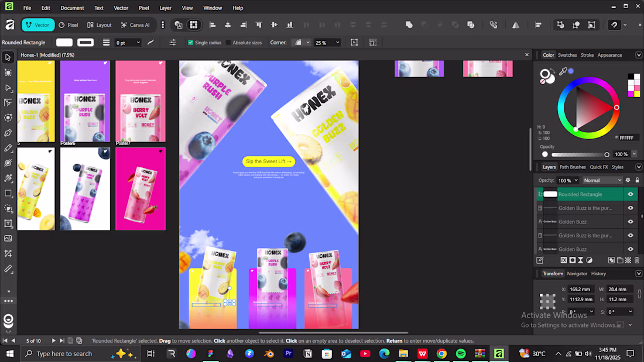This screenshot has height=362, width=644.
Task: Pick the Pencil tool
Action: coord(8,148)
